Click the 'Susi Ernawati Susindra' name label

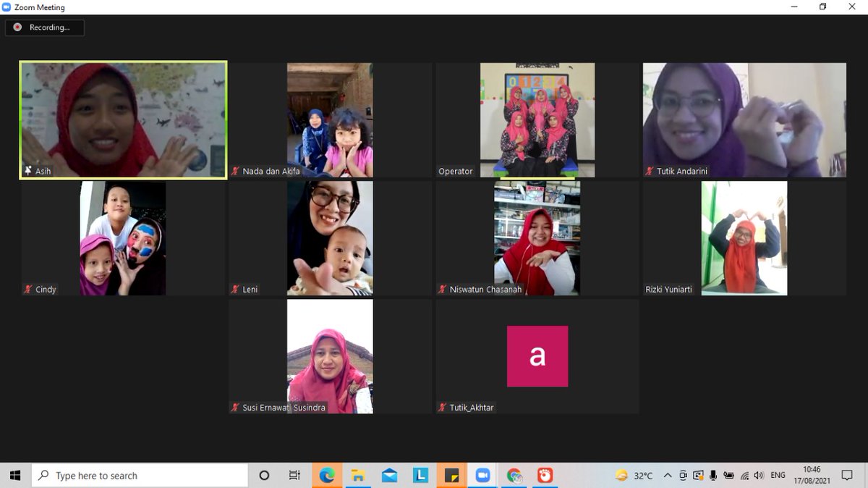pyautogui.click(x=284, y=408)
